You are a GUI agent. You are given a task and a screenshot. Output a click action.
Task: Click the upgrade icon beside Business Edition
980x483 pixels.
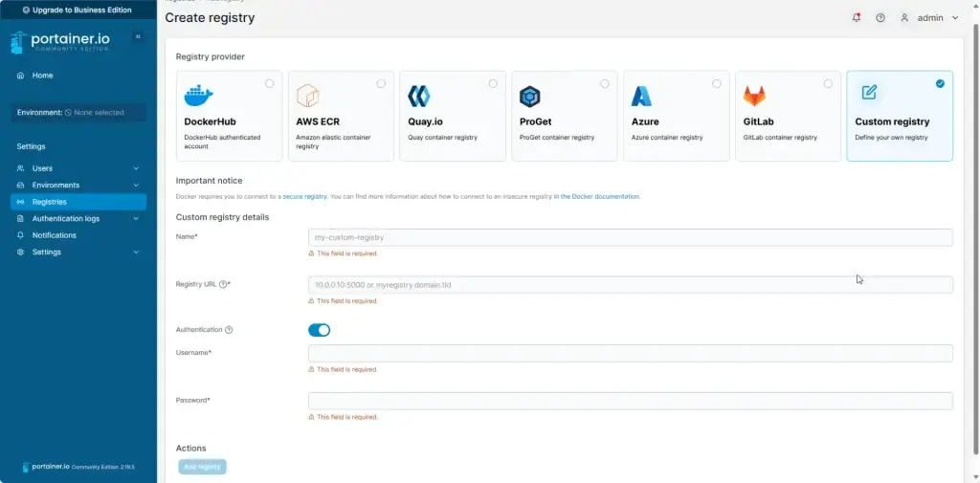26,10
